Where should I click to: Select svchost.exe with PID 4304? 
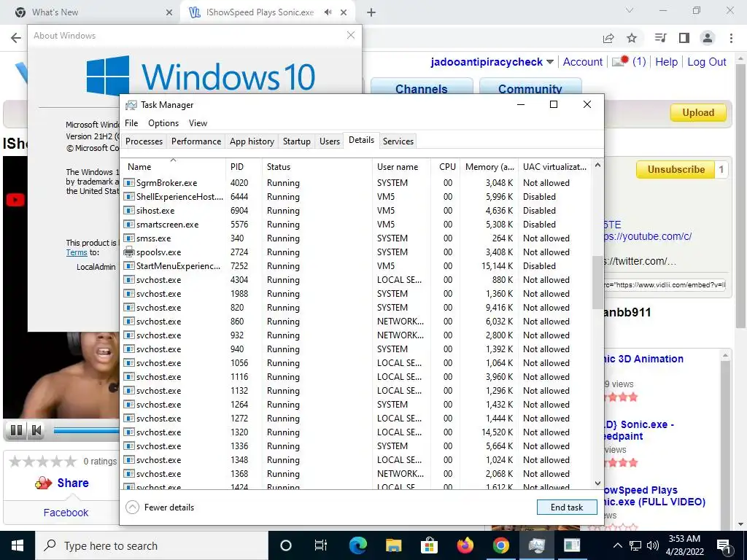[x=356, y=280]
